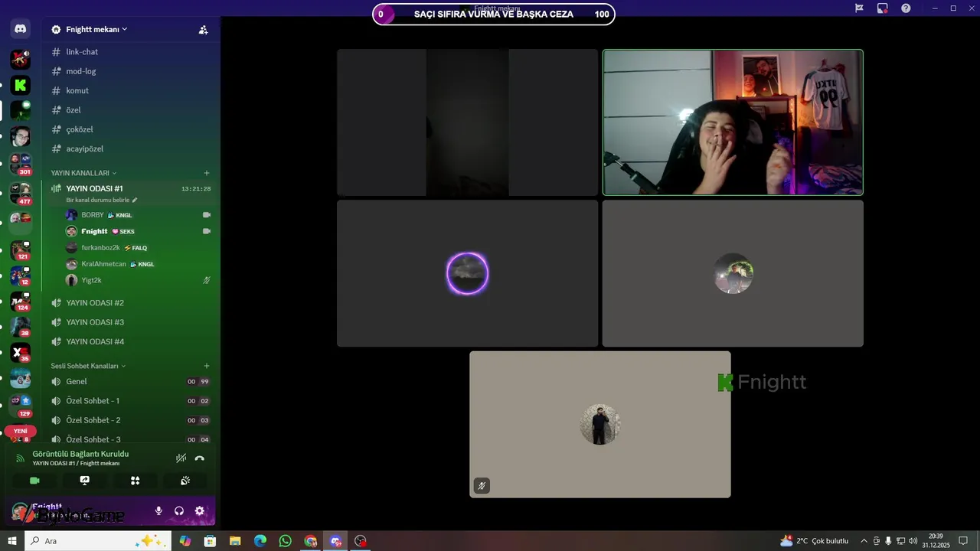Image resolution: width=980 pixels, height=551 pixels.
Task: Open the Windows Start button
Action: click(12, 541)
